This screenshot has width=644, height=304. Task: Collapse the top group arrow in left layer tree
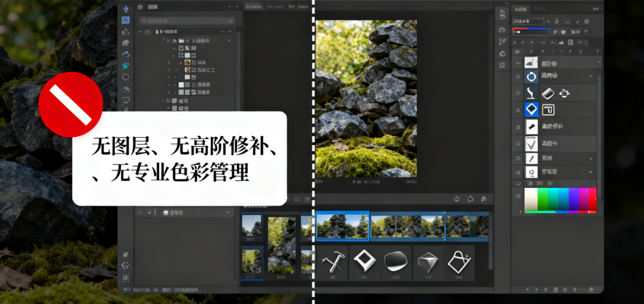(x=139, y=32)
